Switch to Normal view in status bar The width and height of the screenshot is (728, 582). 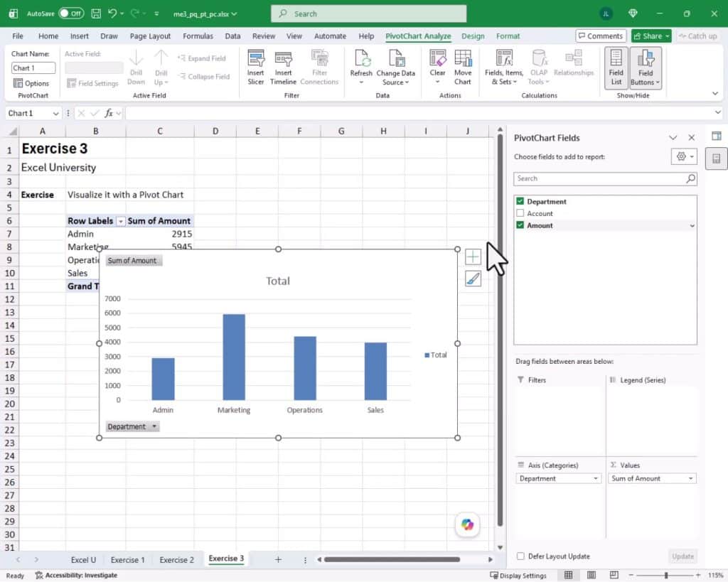click(568, 575)
